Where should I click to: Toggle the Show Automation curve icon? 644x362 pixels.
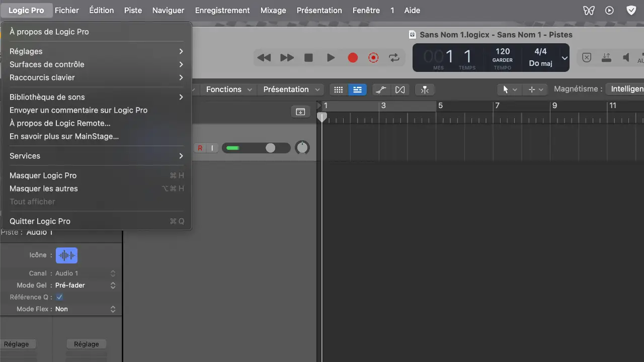coord(381,89)
